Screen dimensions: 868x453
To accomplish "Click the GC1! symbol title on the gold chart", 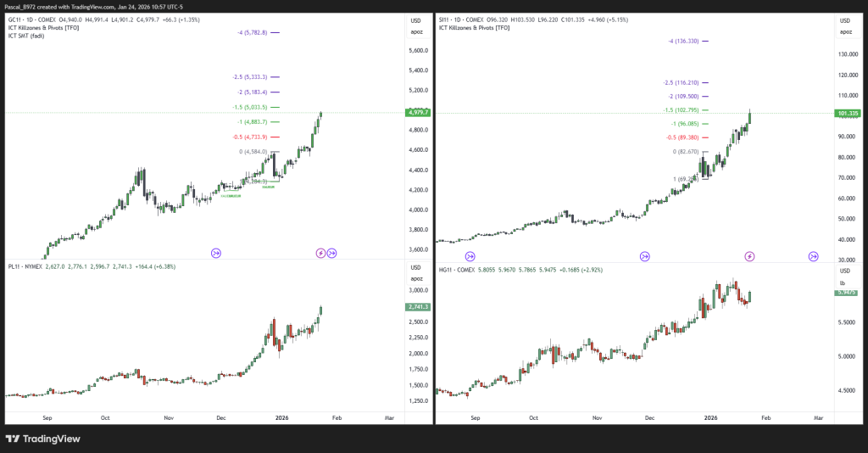I will (19, 20).
